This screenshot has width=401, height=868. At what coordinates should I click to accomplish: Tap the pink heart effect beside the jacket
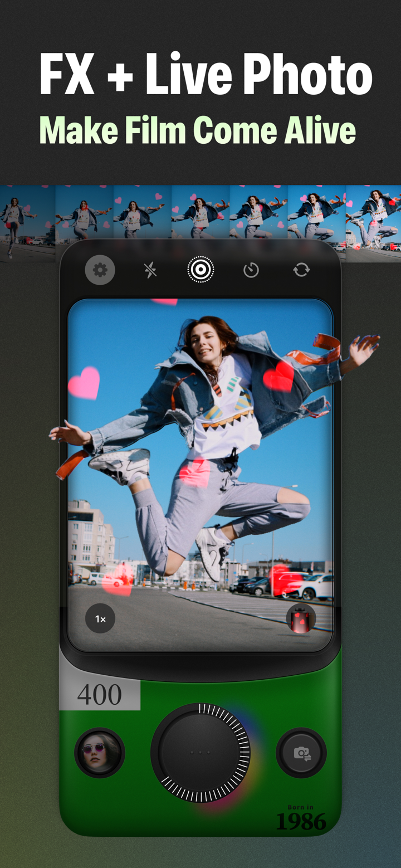tap(84, 383)
